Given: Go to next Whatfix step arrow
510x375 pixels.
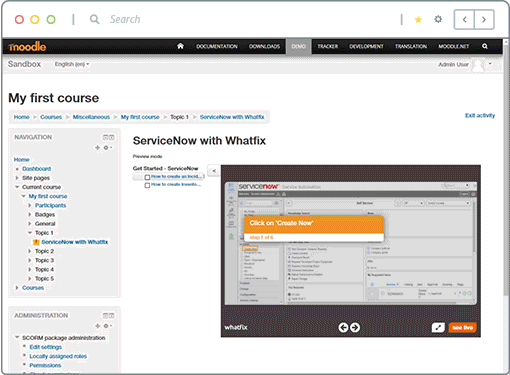Looking at the screenshot, I should [355, 327].
